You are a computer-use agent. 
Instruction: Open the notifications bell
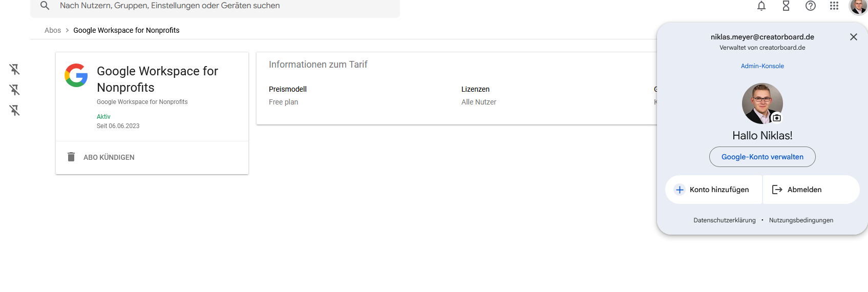tap(761, 6)
